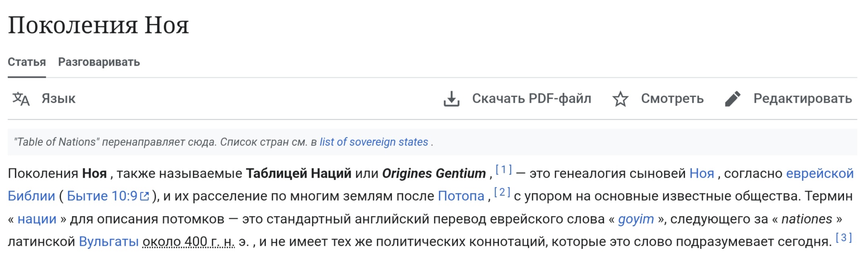Jump to footnote reference [1]
Image resolution: width=868 pixels, height=257 pixels.
point(504,170)
